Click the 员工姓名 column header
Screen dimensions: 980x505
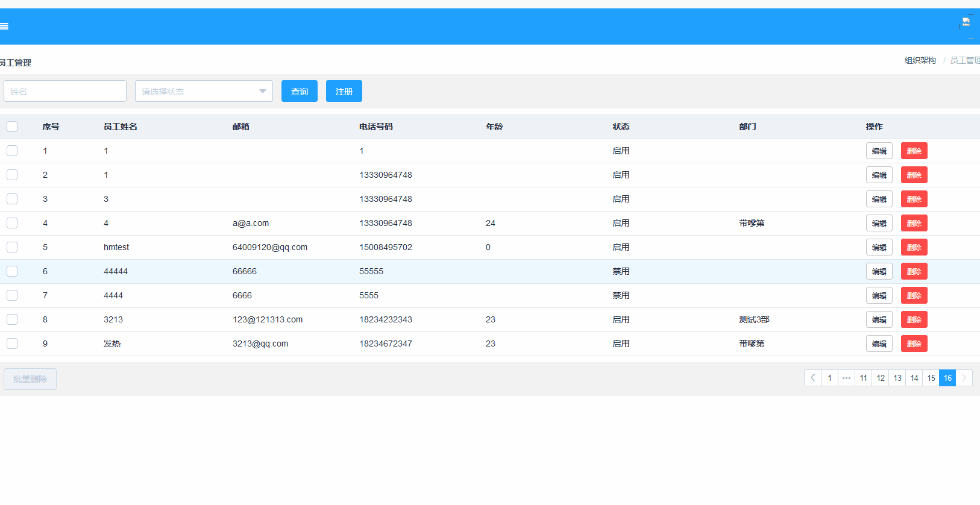point(121,127)
